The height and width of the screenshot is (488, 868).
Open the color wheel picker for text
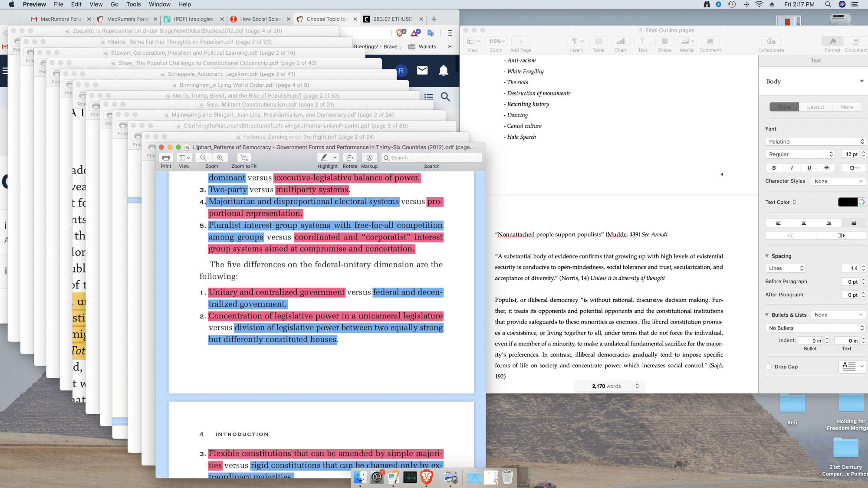[x=861, y=202]
